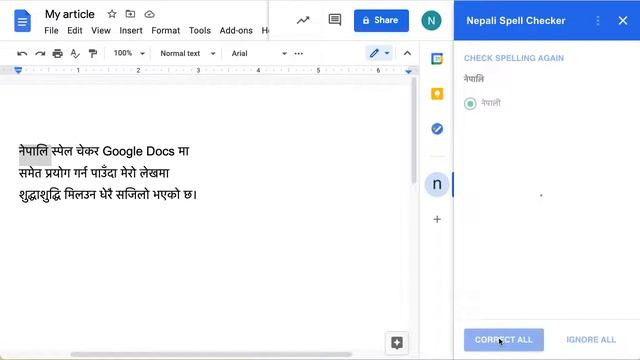This screenshot has width=640, height=360.
Task: Print the document with printer icon
Action: [x=58, y=53]
